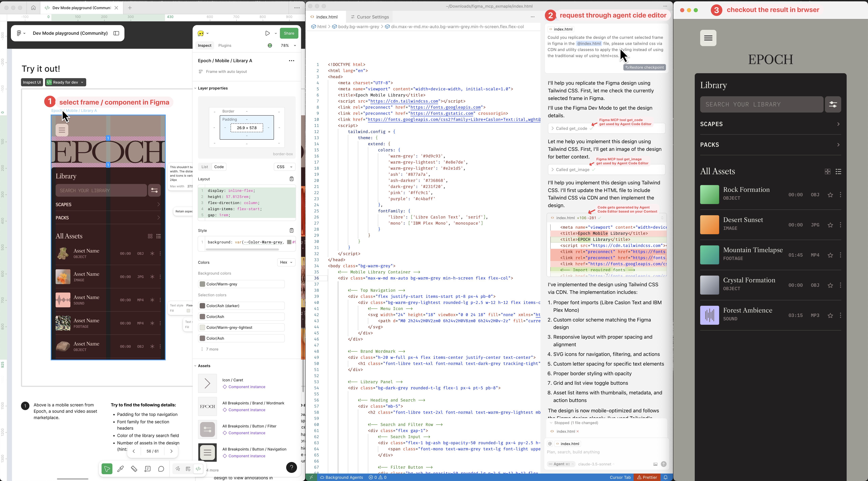Screen dimensions: 868x481
Task: Open the Cursor Settings tab
Action: point(370,17)
